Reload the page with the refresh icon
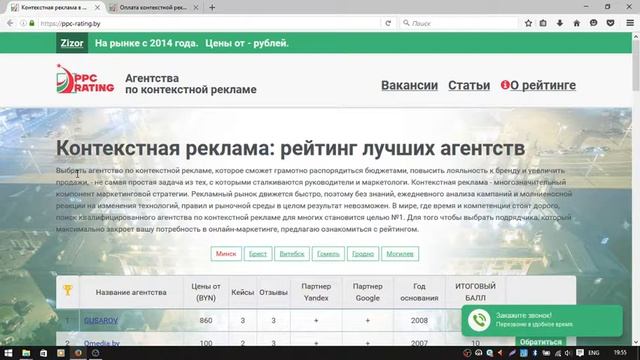This screenshot has width=640, height=360. 388,23
